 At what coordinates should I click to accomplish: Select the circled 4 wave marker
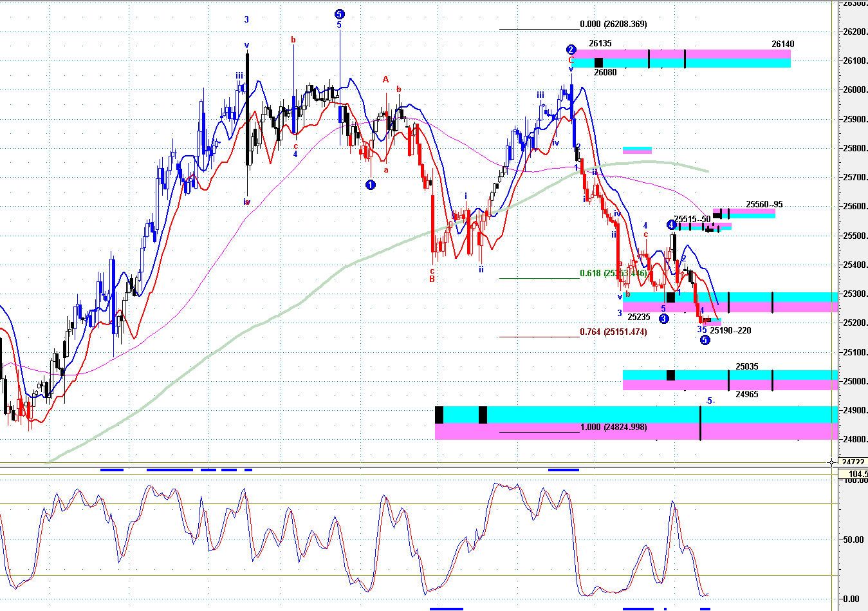coord(671,225)
